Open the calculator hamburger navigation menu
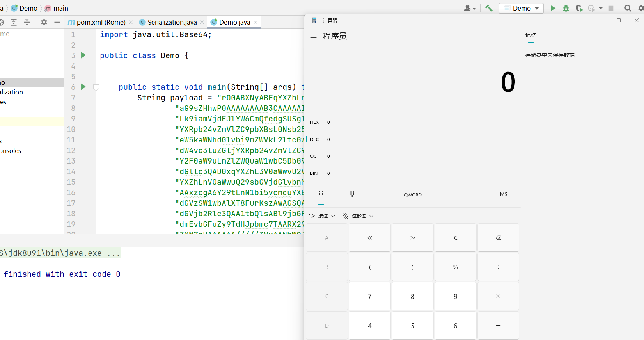This screenshot has height=340, width=644. (314, 36)
